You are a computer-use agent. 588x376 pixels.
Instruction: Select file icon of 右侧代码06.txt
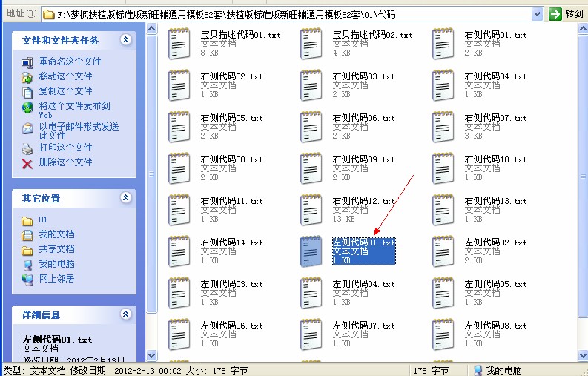click(x=311, y=127)
